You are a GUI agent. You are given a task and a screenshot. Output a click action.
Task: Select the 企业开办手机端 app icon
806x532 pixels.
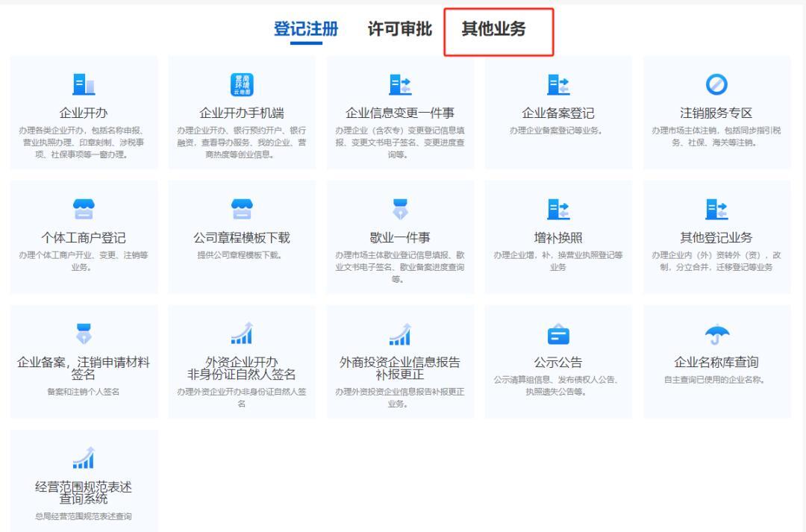point(243,84)
